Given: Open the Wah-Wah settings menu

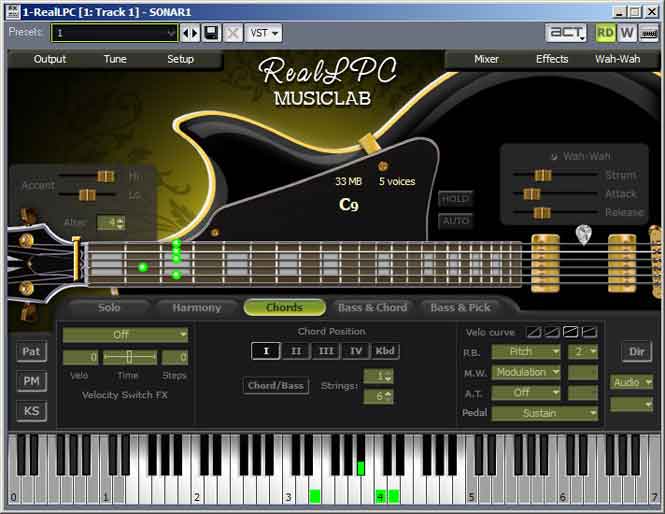Looking at the screenshot, I should 617,59.
